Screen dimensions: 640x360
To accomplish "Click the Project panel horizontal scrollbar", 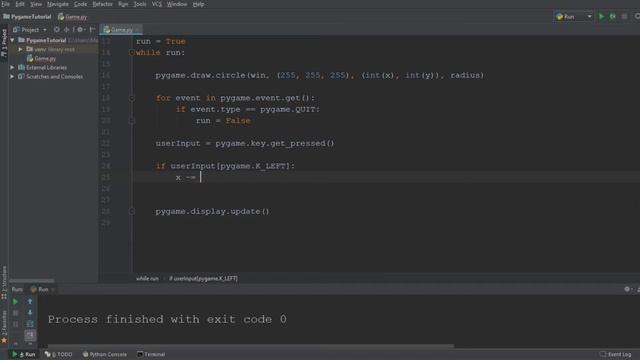I will pyautogui.click(x=32, y=281).
